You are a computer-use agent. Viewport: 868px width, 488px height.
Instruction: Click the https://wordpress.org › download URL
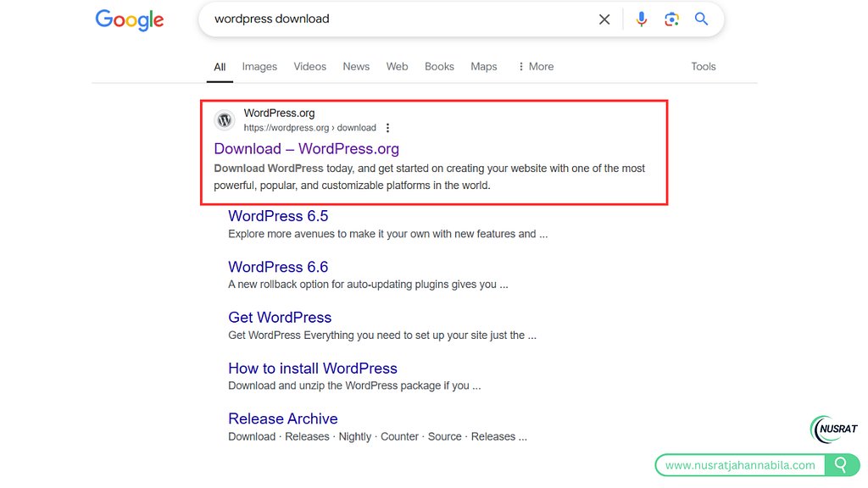pos(310,128)
